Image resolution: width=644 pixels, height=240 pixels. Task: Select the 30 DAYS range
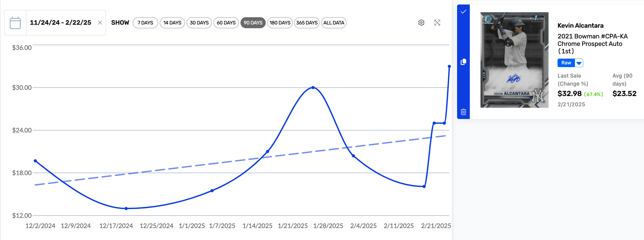click(x=199, y=23)
